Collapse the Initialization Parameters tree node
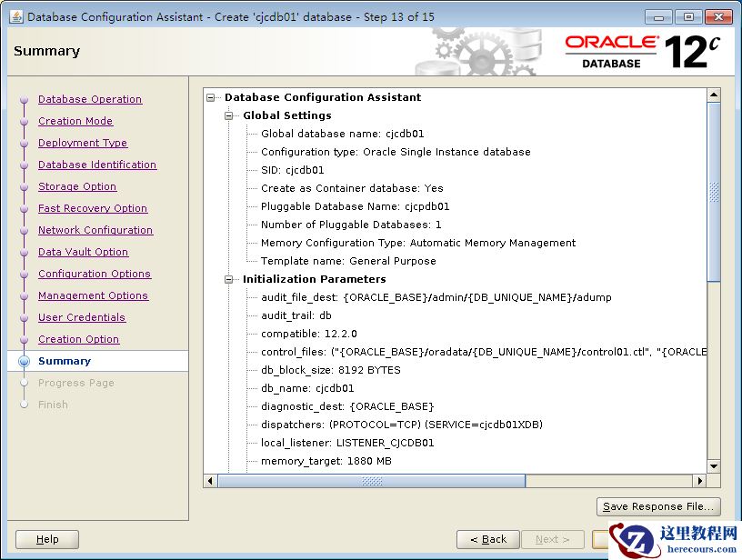The width and height of the screenshot is (742, 560). 229,279
